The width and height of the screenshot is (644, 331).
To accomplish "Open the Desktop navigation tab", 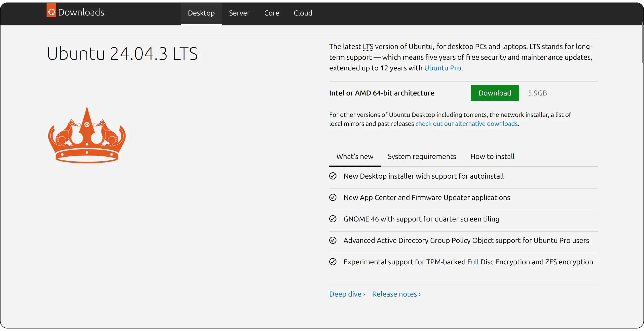I will 201,13.
